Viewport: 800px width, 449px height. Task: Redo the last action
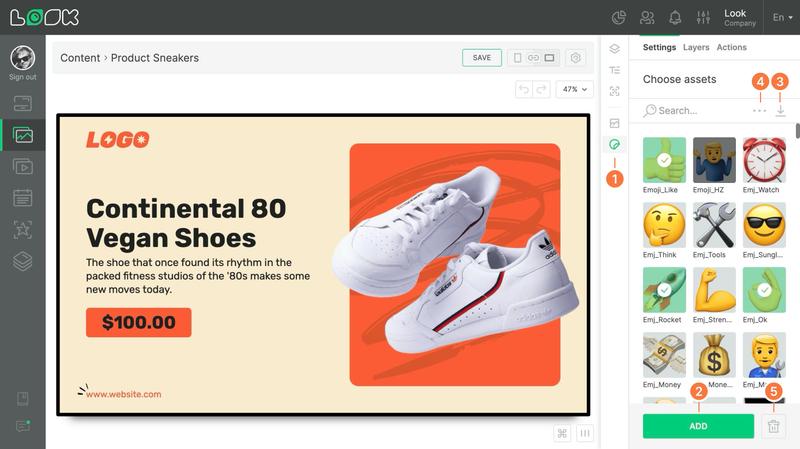click(541, 89)
